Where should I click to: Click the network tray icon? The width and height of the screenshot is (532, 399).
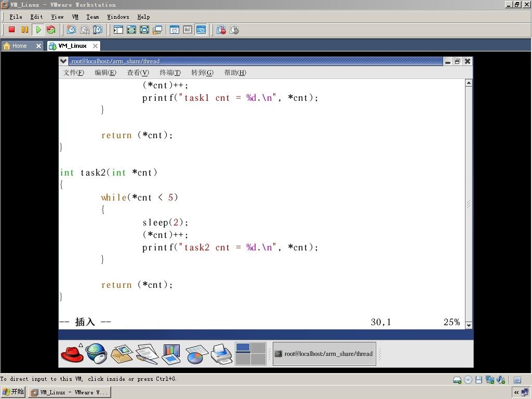525,392
